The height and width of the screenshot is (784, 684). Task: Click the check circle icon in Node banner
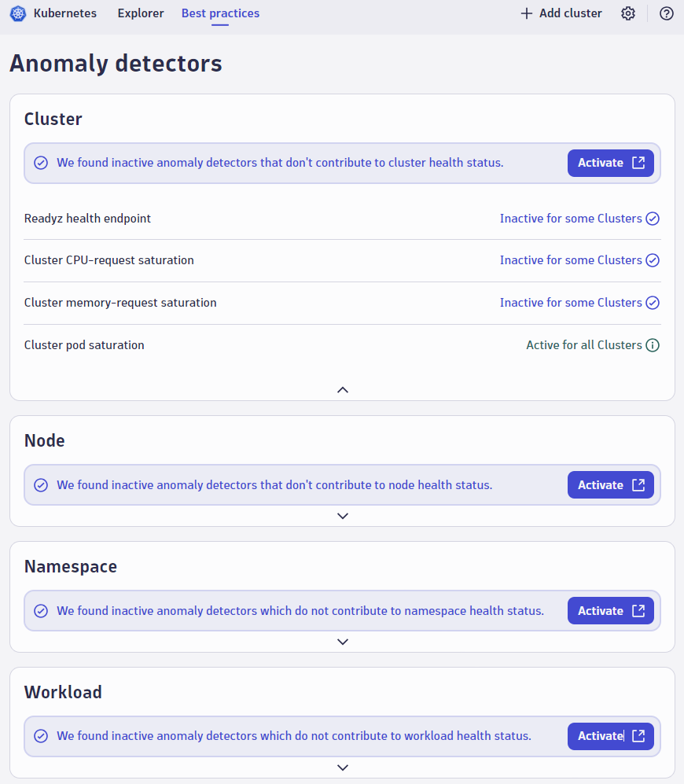click(x=41, y=485)
